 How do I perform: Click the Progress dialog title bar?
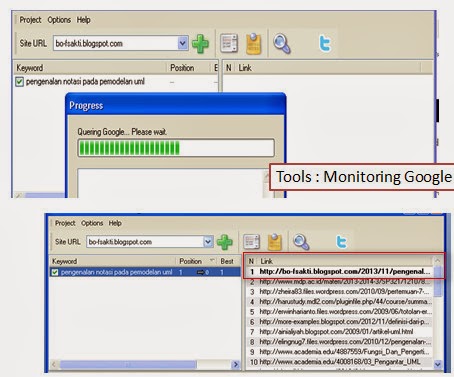pyautogui.click(x=176, y=105)
